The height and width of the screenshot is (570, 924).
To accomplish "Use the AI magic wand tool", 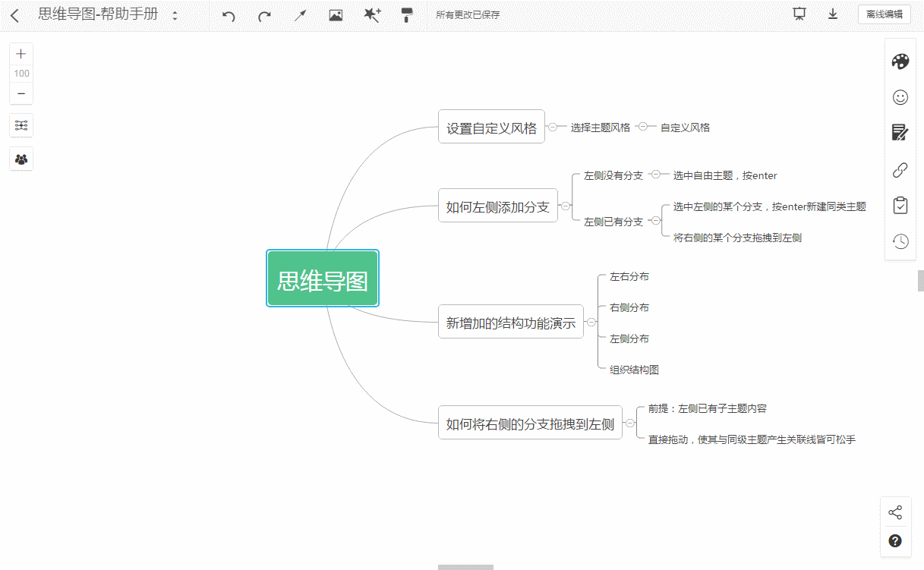I will point(372,15).
